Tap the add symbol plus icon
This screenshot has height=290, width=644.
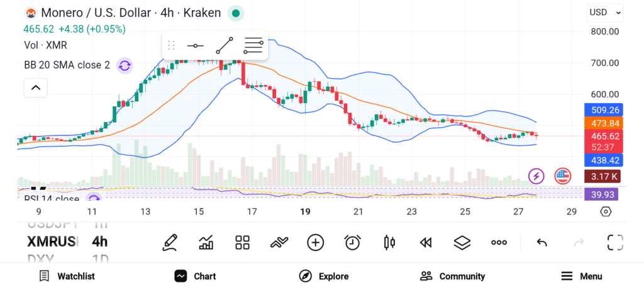click(315, 242)
